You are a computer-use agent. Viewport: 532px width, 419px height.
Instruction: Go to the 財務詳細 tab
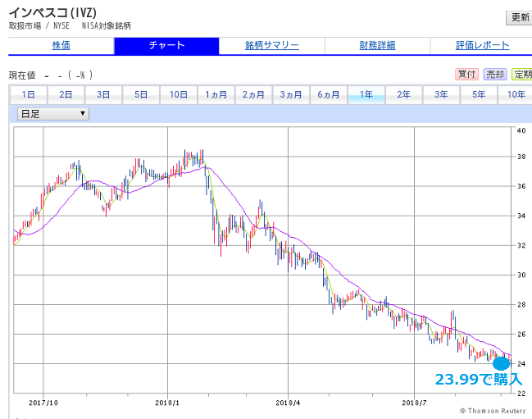377,46
